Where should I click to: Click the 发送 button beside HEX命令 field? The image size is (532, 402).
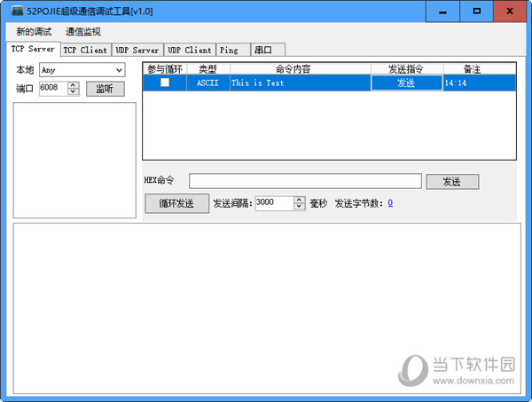452,182
